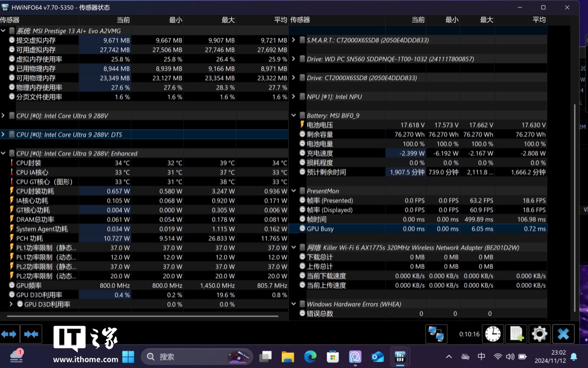This screenshot has height=368, width=588.
Task: Open sensor settings gear icon
Action: (x=539, y=334)
